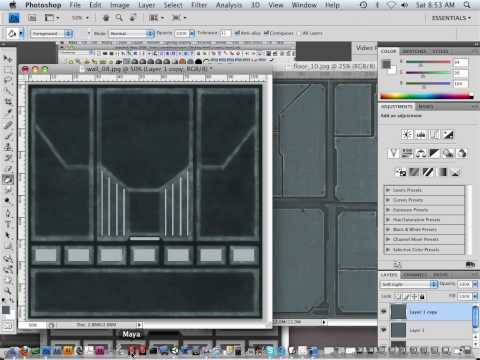Click the Hand tool in application bar
Screen dimensions: 480x360
(106, 18)
